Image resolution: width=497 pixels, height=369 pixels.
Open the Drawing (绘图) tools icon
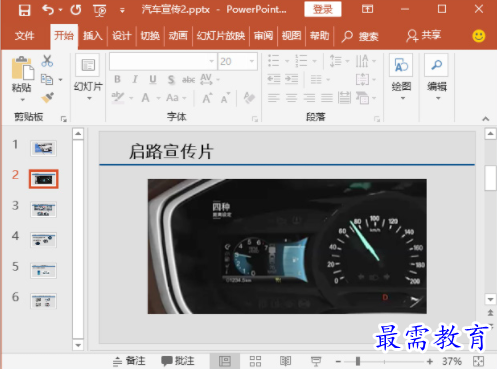tap(401, 65)
